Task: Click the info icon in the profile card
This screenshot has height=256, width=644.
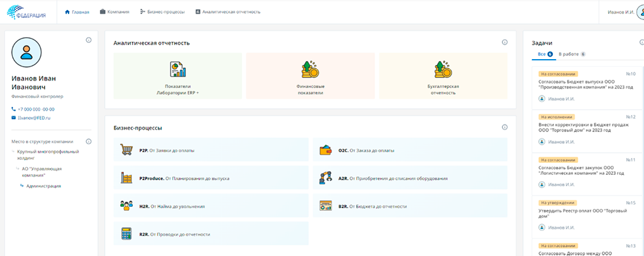Action: click(88, 40)
